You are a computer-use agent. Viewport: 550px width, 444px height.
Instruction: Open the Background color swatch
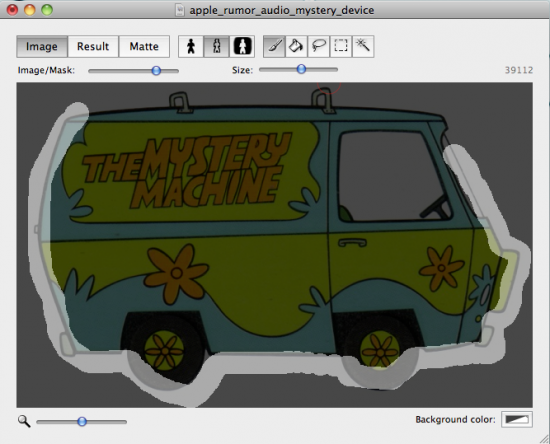[517, 419]
